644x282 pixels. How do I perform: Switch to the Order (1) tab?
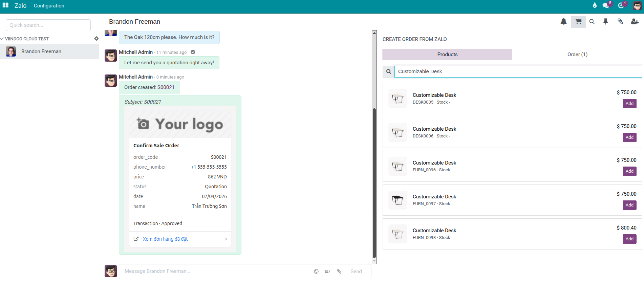pos(577,55)
